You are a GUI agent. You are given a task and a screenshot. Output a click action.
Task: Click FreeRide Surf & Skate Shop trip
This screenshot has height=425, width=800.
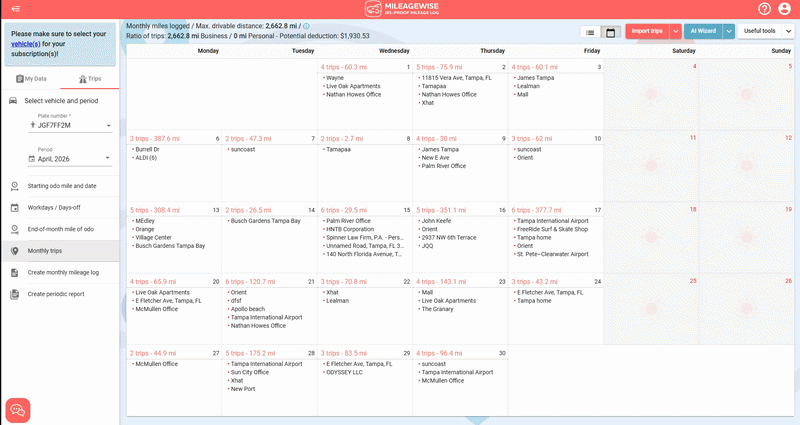pyautogui.click(x=552, y=229)
